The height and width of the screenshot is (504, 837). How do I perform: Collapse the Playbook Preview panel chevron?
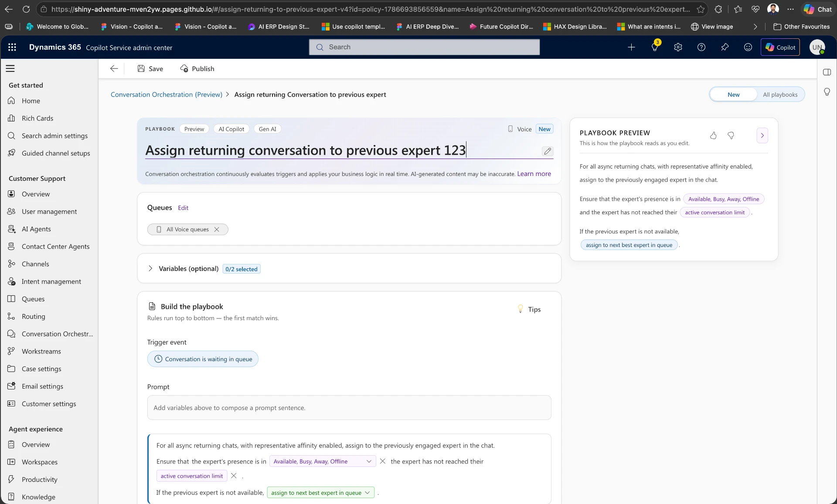pos(762,135)
